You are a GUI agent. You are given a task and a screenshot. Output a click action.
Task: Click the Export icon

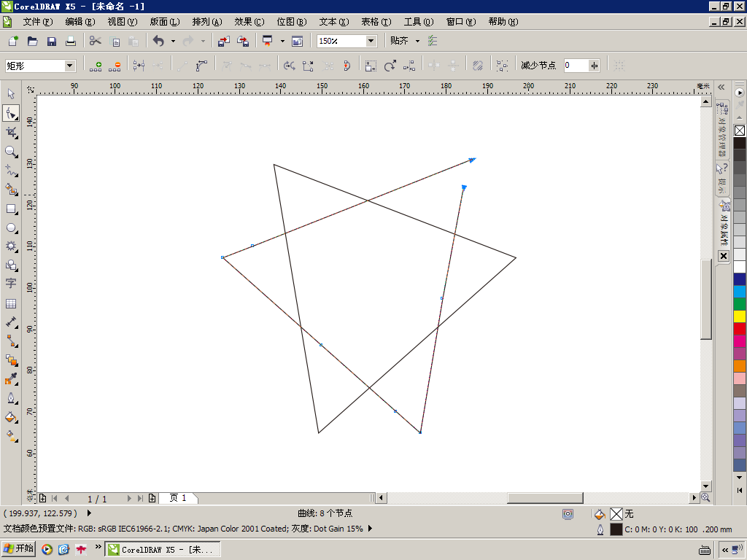coord(243,41)
